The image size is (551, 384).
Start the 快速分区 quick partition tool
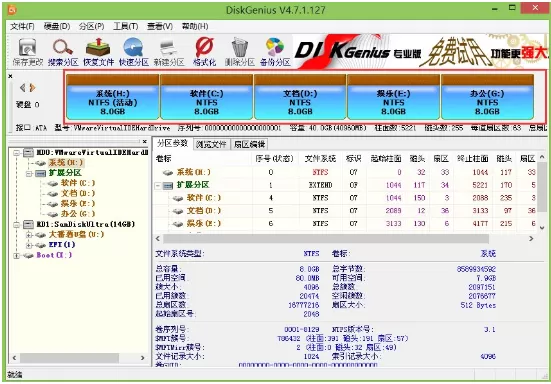(134, 52)
